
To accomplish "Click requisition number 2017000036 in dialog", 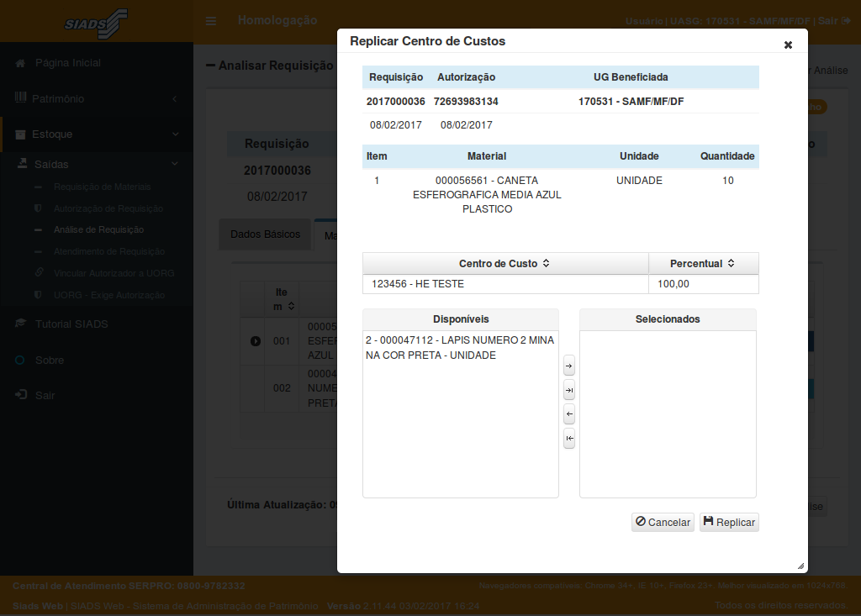I will pos(396,102).
